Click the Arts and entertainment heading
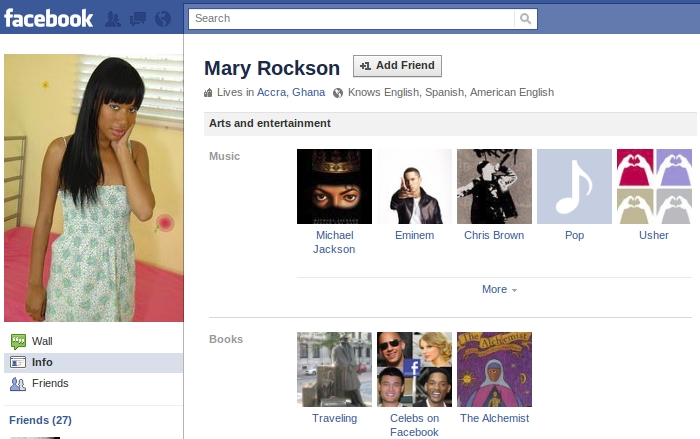Screen dimensions: 700x439 270,123
